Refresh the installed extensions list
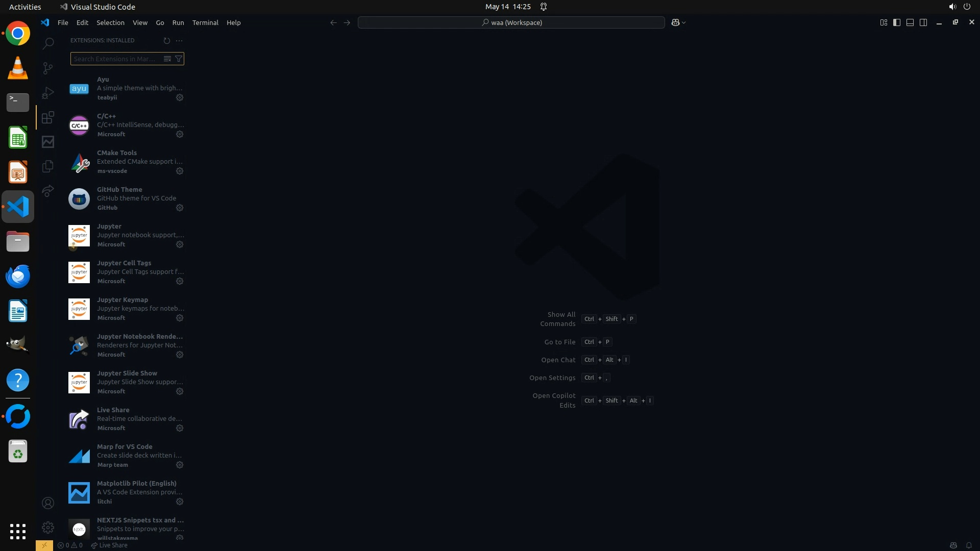 point(166,40)
